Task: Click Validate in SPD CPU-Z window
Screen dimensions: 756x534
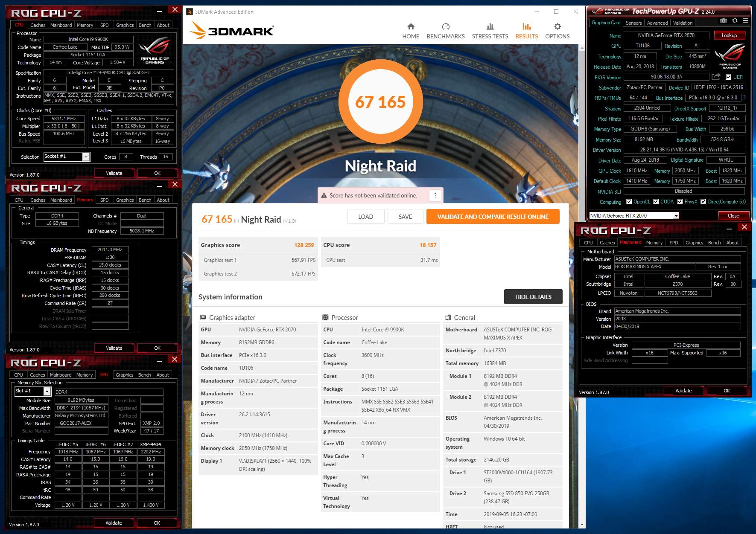Action: 114,523
